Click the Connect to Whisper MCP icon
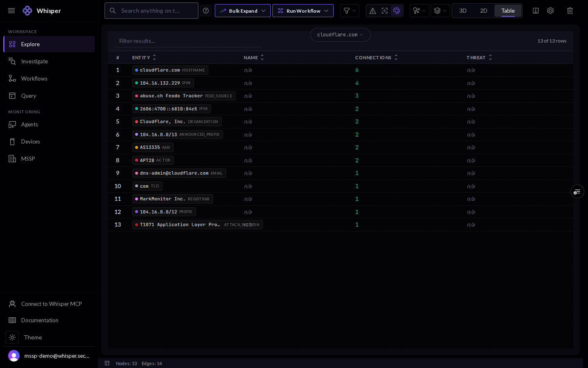The width and height of the screenshot is (588, 368). (x=12, y=304)
